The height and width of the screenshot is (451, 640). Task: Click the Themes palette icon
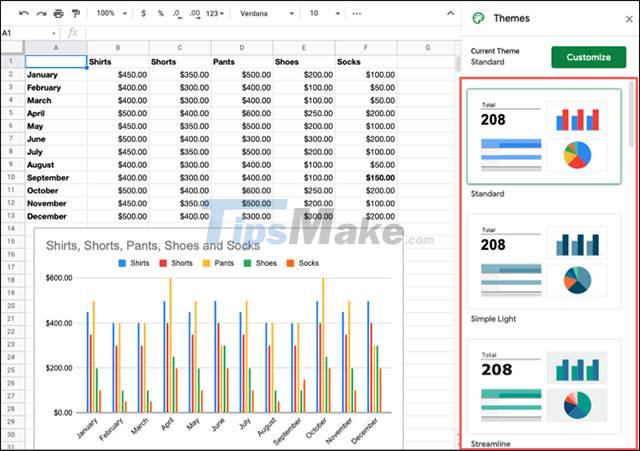click(478, 18)
